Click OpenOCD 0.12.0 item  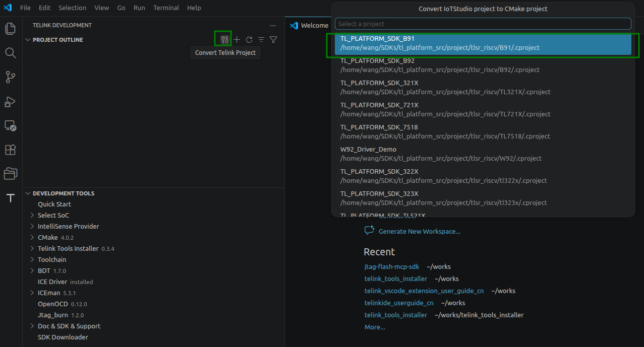click(63, 304)
